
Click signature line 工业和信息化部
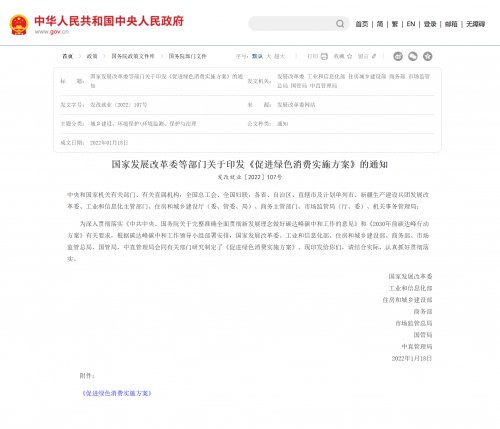pos(410,288)
